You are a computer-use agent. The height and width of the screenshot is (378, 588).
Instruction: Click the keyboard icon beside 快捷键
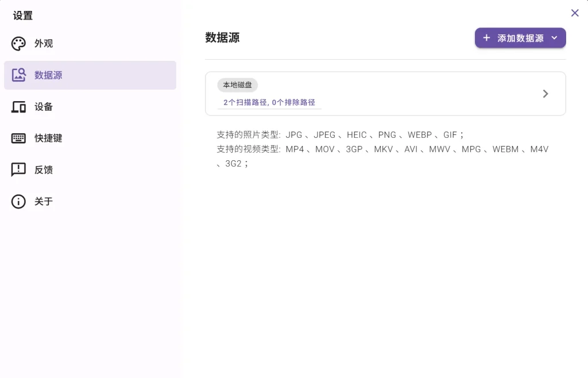click(19, 138)
